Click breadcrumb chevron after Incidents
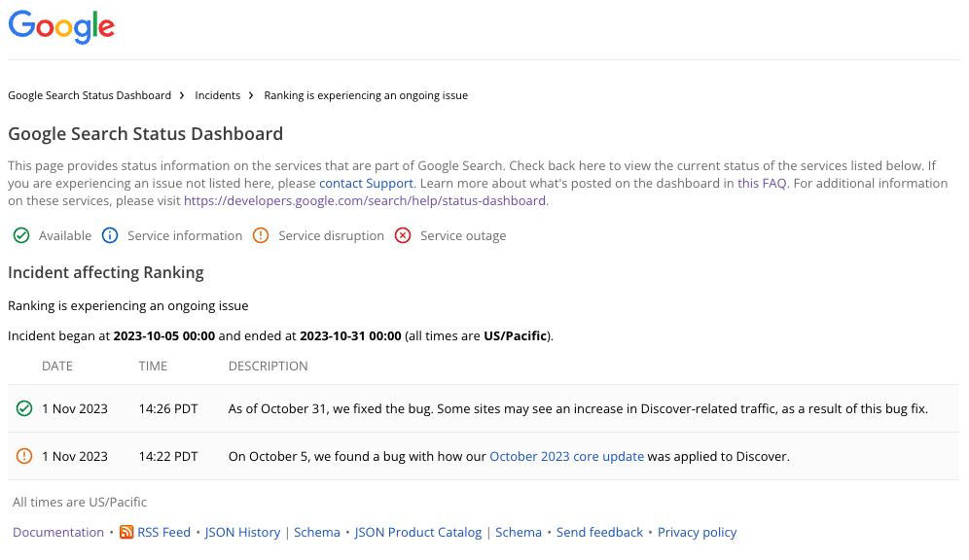Screen dimensions: 969x560 (251, 95)
